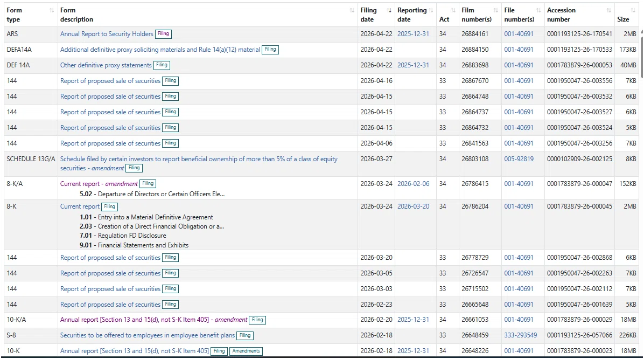Screen dimensions: 644x359
Task: Select accession number 0001193125-26-170541
Action: tap(579, 34)
